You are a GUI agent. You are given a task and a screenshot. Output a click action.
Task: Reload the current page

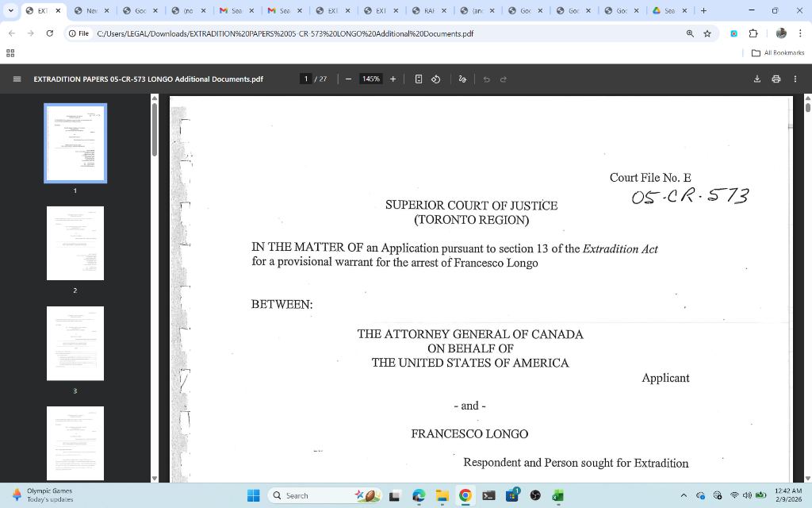pos(50,34)
